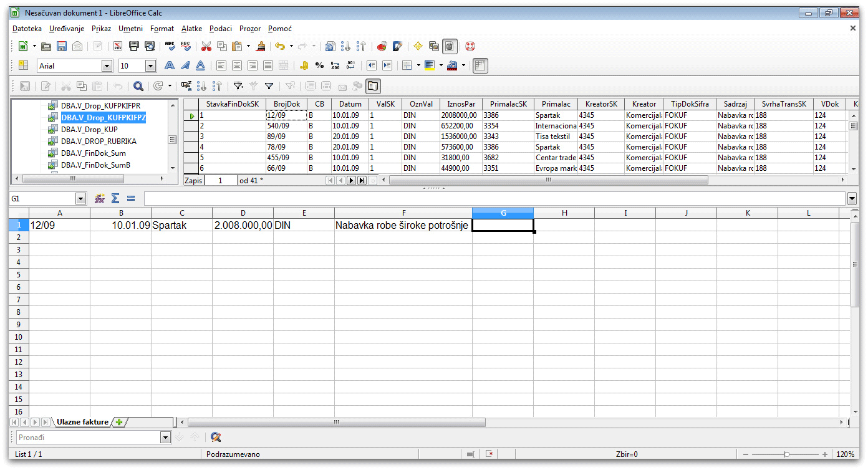Open the font name dropdown (Arial)
This screenshot has height=470, width=868.
pyautogui.click(x=107, y=65)
